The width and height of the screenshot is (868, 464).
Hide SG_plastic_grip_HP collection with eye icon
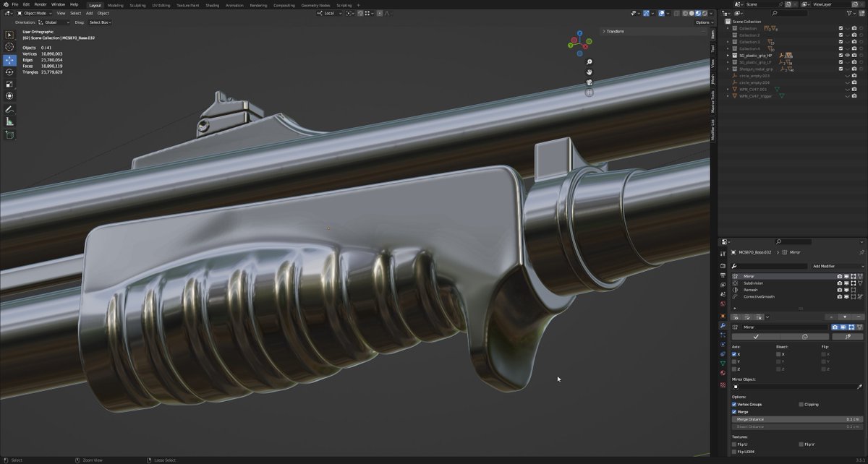click(848, 55)
